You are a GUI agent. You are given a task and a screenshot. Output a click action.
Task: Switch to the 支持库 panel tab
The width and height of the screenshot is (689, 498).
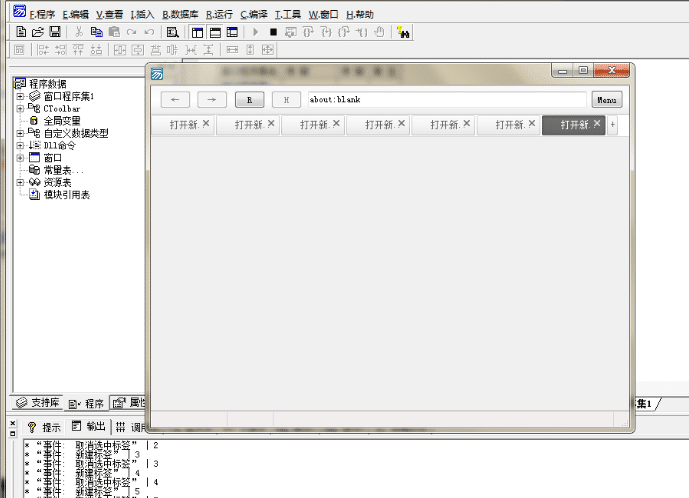pyautogui.click(x=38, y=403)
